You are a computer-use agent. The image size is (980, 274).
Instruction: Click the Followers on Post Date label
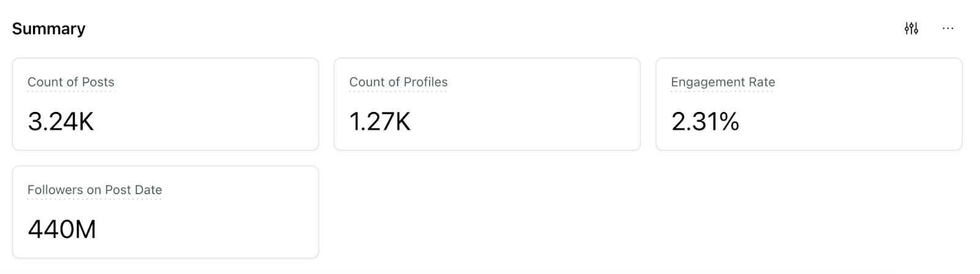coord(95,190)
